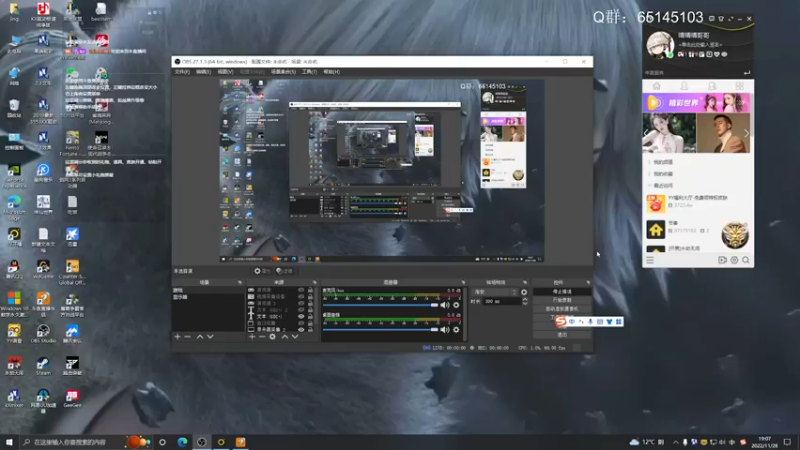Open source 属性 properties button
Image resolution: width=800 pixels, height=450 pixels.
pos(262,271)
